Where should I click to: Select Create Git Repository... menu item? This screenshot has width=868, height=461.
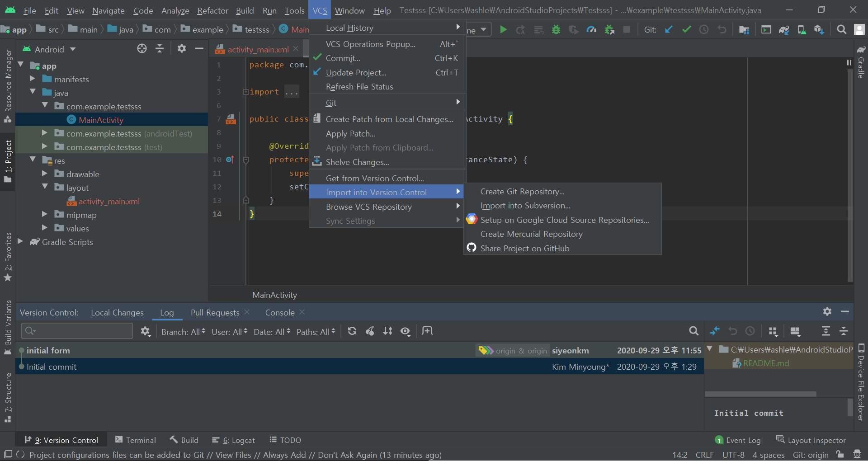coord(562,191)
